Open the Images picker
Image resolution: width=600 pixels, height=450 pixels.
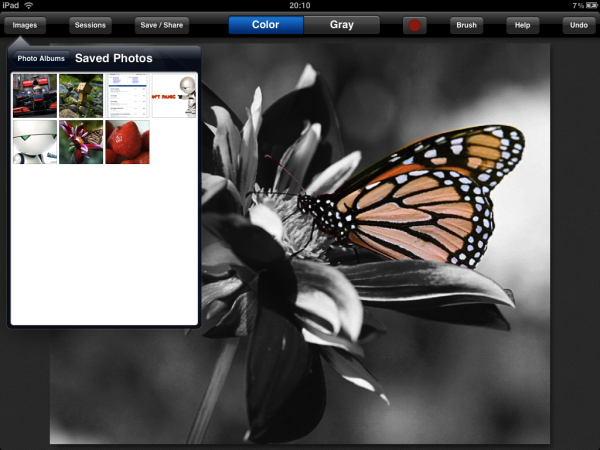point(25,25)
